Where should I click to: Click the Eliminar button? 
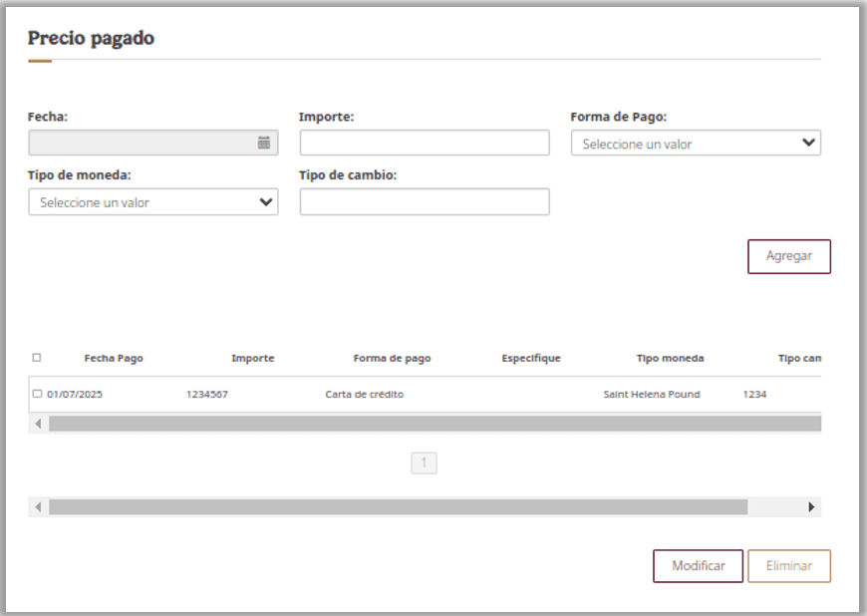789,566
